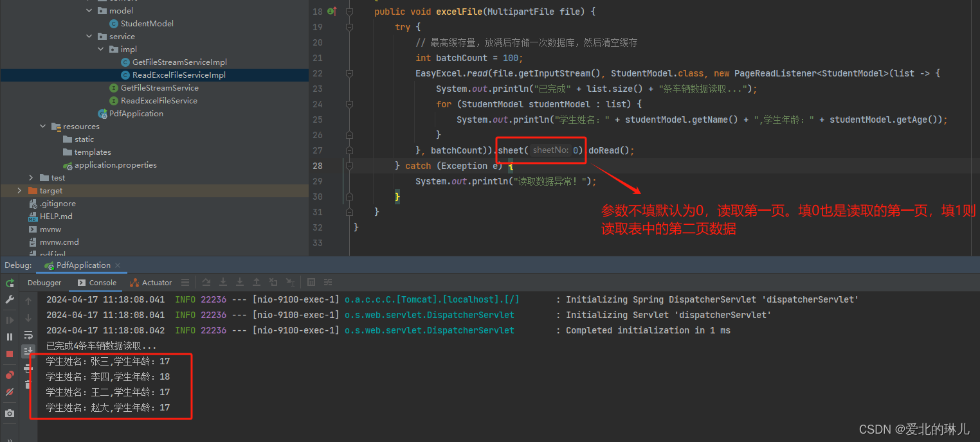This screenshot has width=980, height=442.
Task: Open debugger settings wrench icon
Action: click(x=10, y=299)
